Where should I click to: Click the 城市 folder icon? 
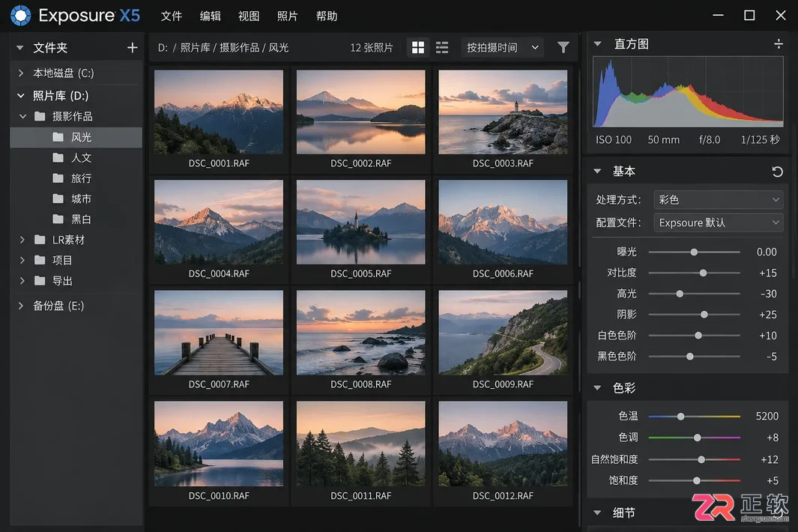58,199
